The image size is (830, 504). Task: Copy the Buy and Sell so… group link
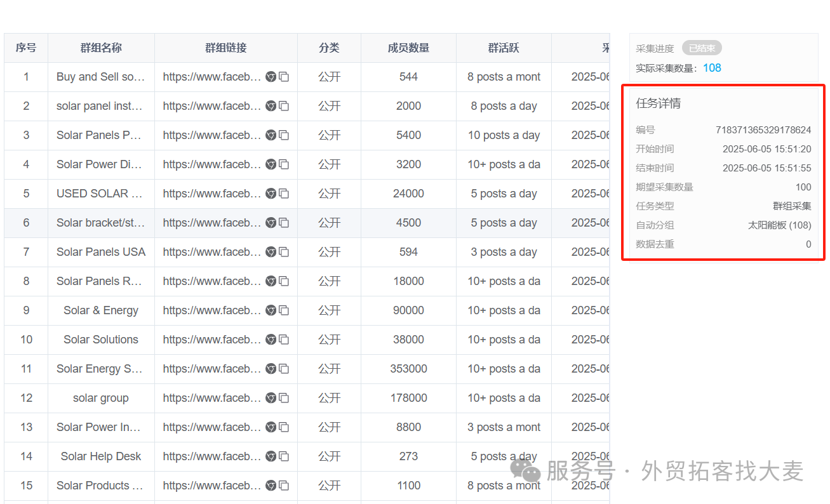point(284,77)
